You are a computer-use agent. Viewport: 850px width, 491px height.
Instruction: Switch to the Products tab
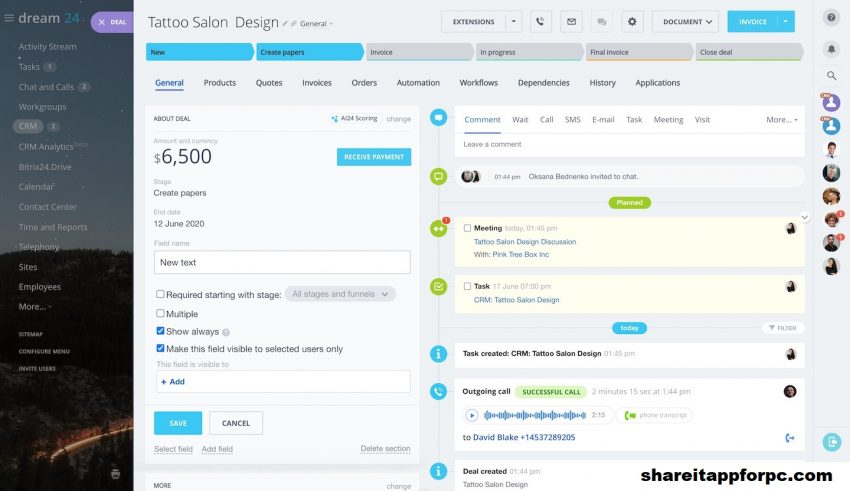pyautogui.click(x=220, y=83)
